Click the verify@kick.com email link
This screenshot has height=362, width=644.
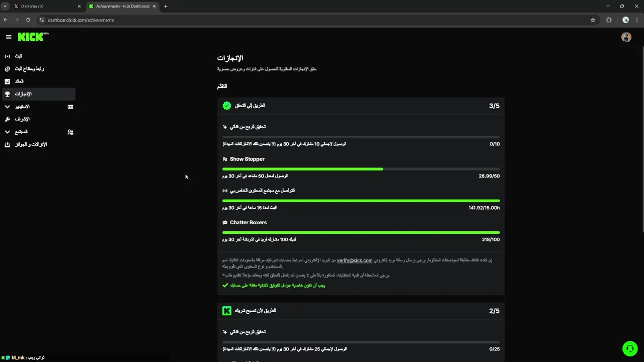354,260
